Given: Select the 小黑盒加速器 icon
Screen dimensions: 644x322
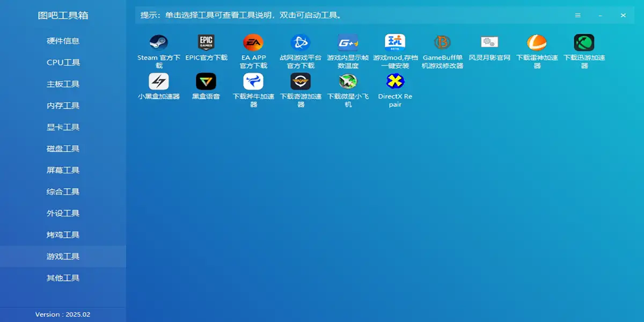Looking at the screenshot, I should [x=158, y=82].
